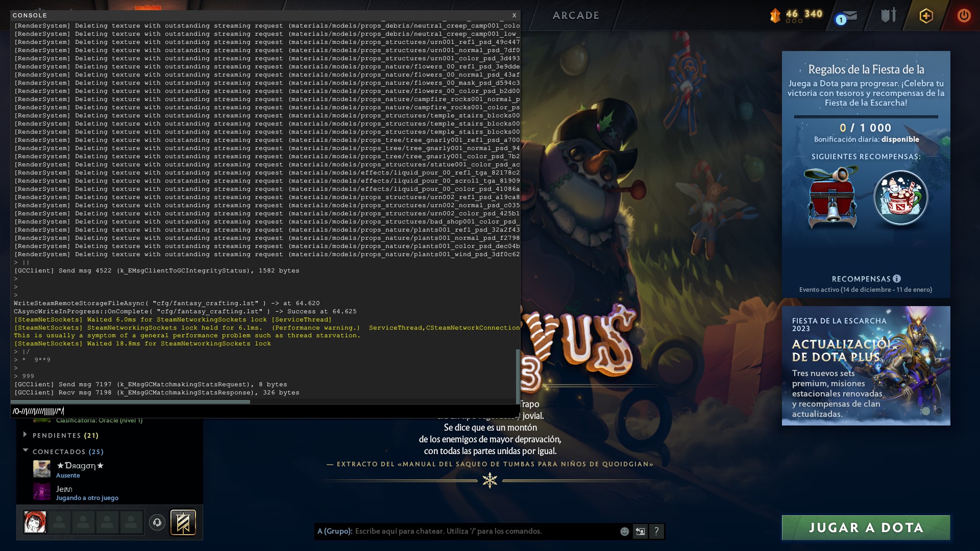Screen dimensions: 980x551
Task: Click the popout chat window icon
Action: point(640,532)
